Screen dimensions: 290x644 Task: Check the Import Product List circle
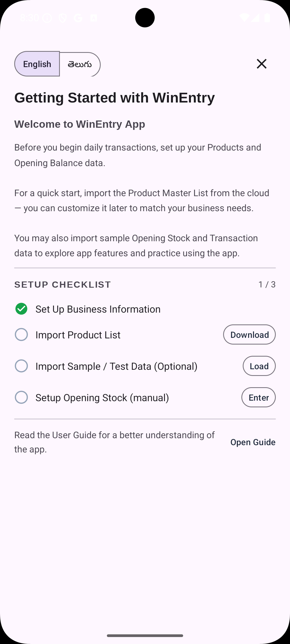(x=21, y=335)
